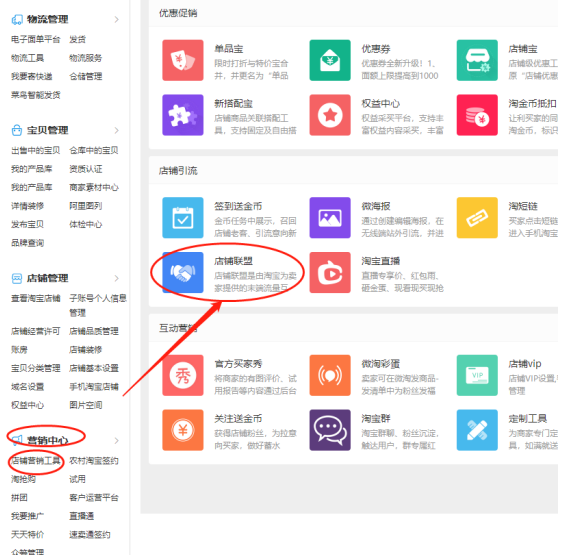
Task: Open the 单品宝 tool icon
Action: (183, 60)
